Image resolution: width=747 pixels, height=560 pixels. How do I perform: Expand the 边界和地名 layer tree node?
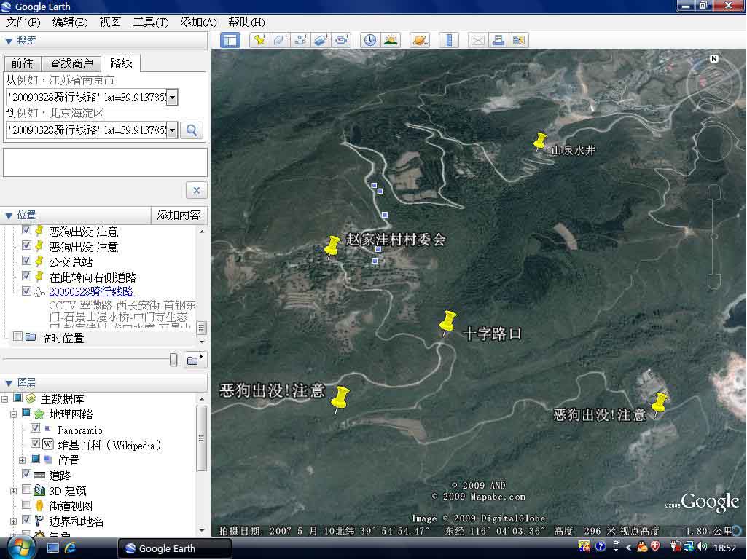[13, 521]
